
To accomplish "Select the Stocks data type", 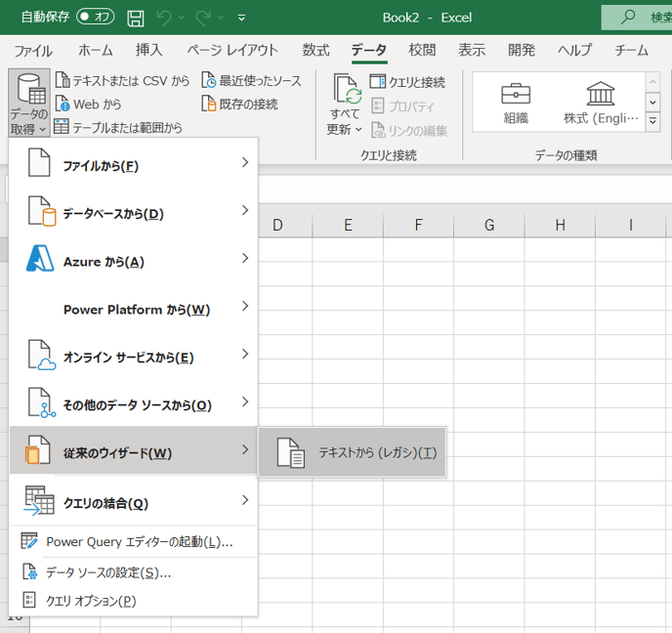I will [x=601, y=103].
